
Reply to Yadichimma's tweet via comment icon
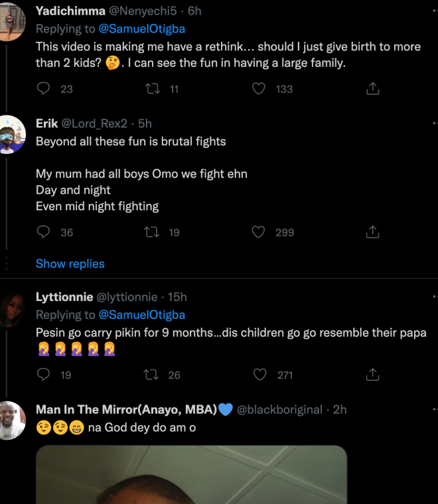click(x=44, y=88)
